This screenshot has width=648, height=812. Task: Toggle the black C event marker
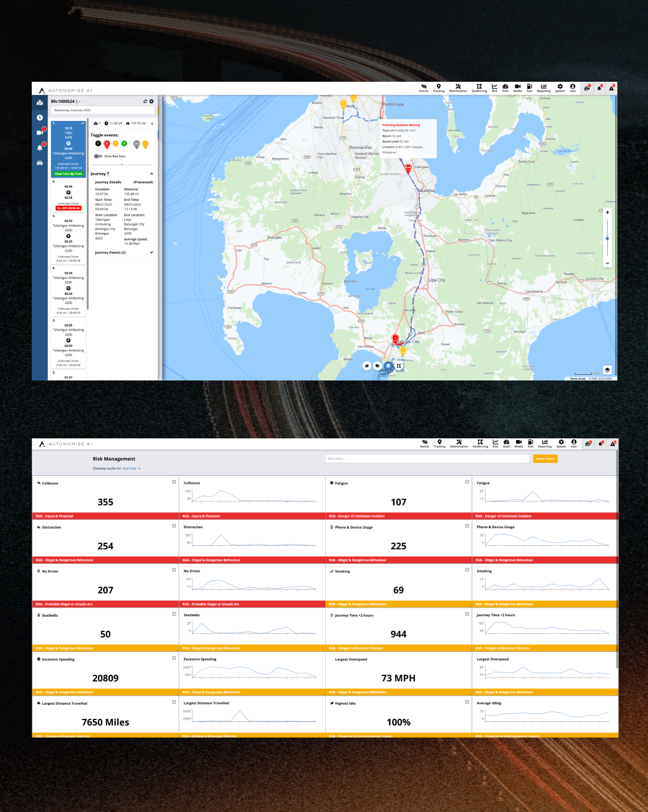point(98,144)
